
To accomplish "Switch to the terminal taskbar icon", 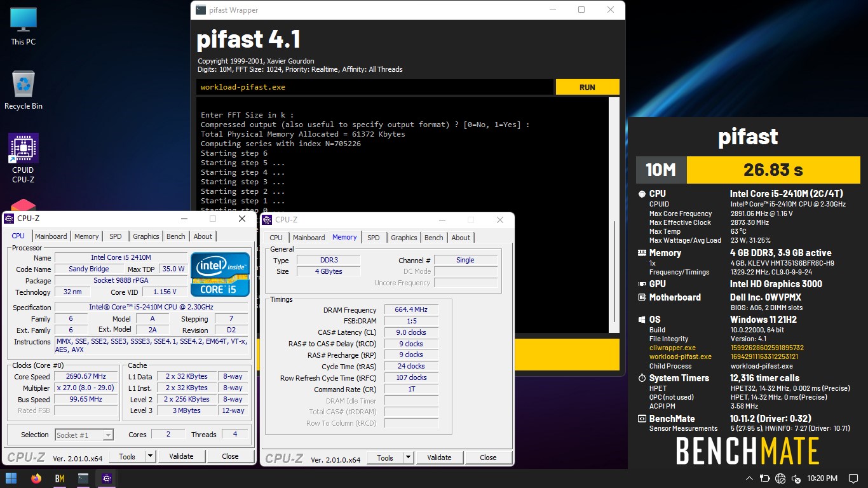I will pyautogui.click(x=83, y=478).
